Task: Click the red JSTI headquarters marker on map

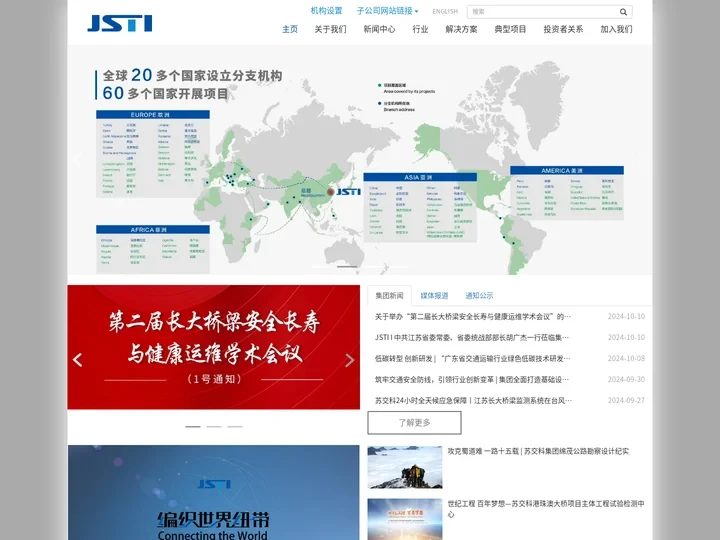Action: pos(331,191)
